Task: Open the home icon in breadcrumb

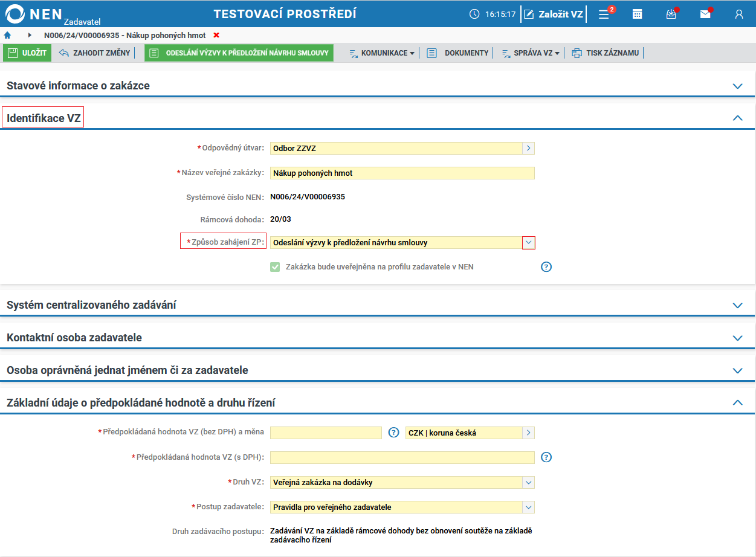Action: [x=8, y=36]
